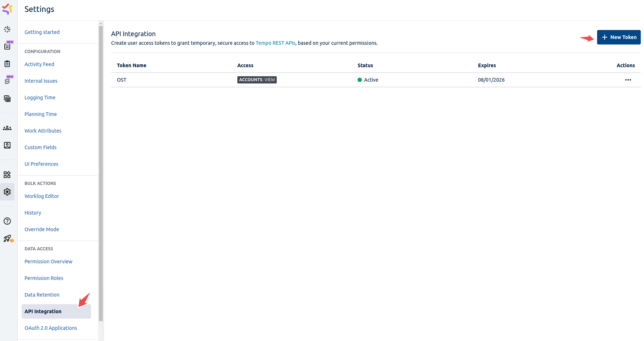Open the clipboard icon in sidebar
644x341 pixels.
tap(7, 64)
